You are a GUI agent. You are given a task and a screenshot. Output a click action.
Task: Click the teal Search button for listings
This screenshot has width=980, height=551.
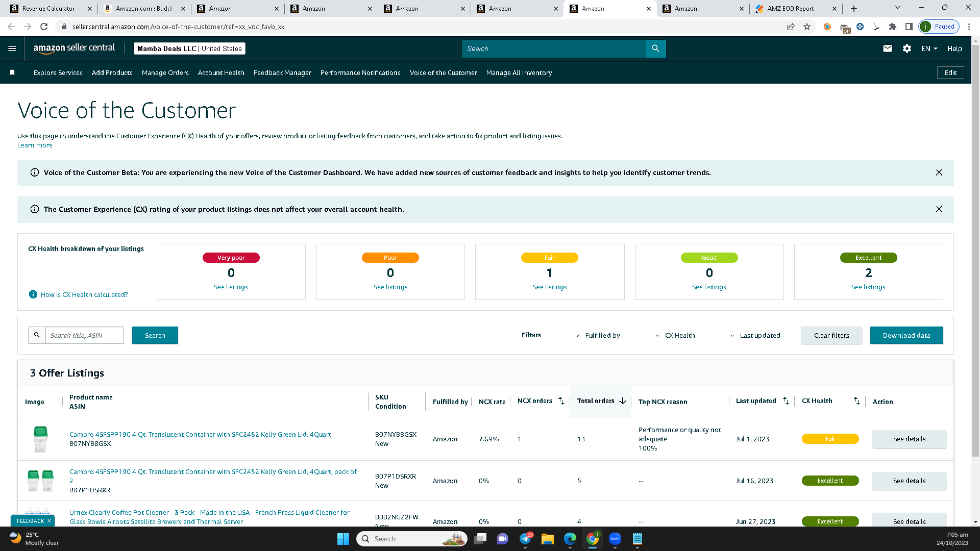[155, 335]
